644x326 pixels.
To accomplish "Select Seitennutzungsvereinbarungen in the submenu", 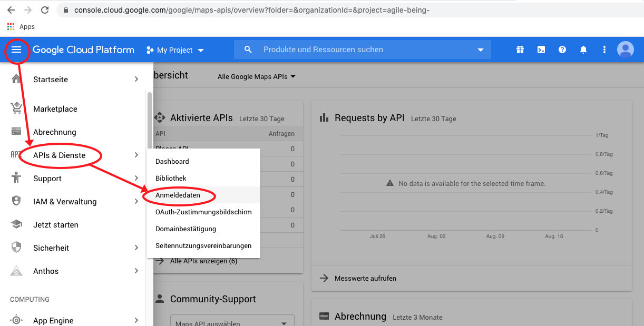I will pyautogui.click(x=203, y=245).
